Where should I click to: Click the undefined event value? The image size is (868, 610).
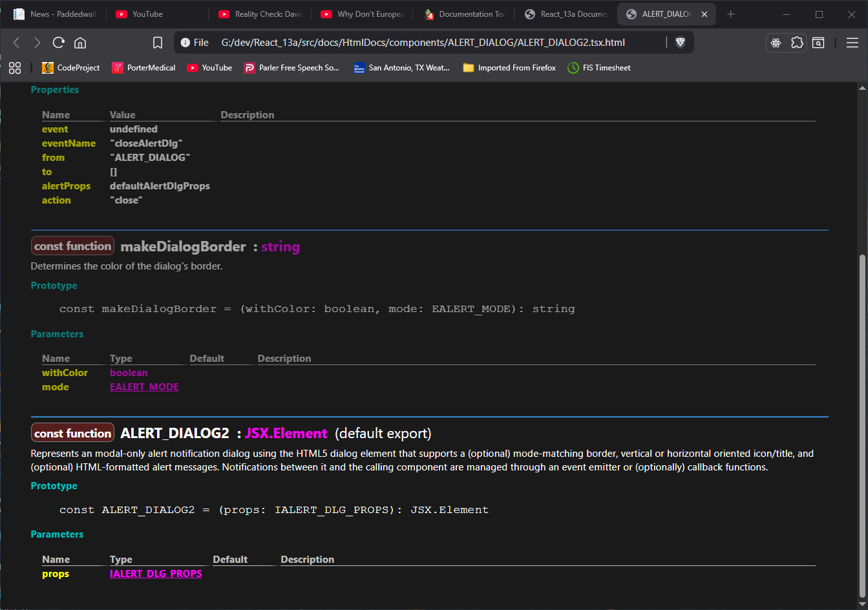tap(133, 129)
